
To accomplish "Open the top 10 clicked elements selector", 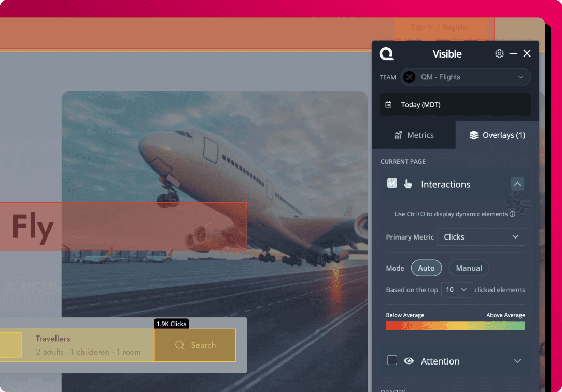I will coord(457,290).
